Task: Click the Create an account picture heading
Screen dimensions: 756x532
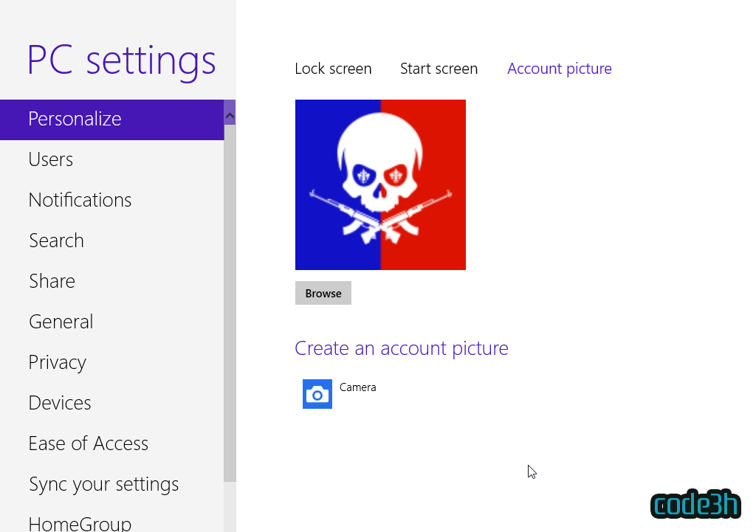Action: (401, 348)
